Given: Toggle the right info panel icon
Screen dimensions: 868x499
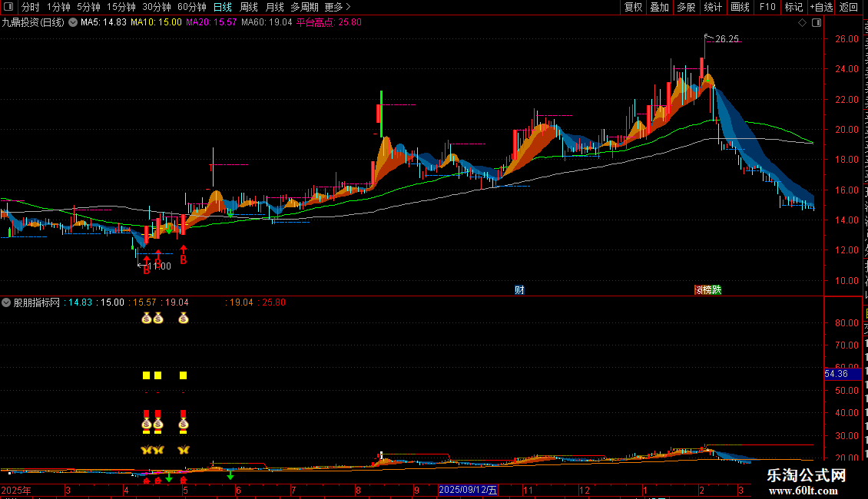Looking at the screenshot, I should click(817, 23).
